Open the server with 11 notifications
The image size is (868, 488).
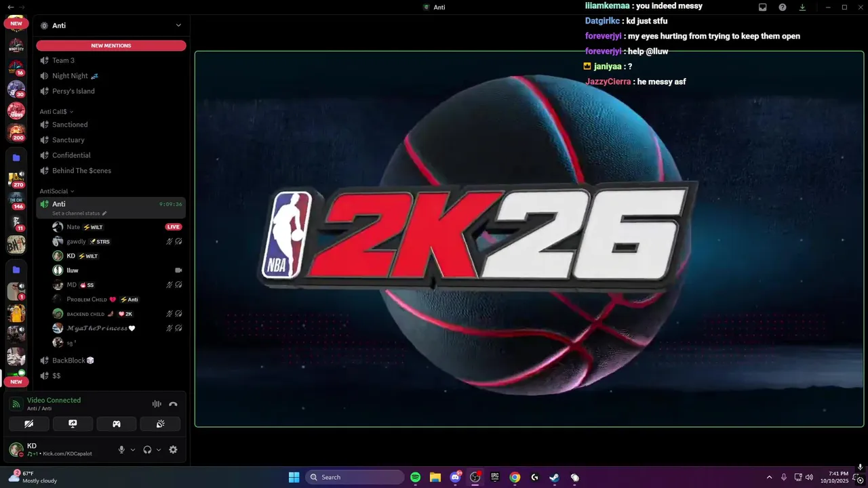pos(16,222)
